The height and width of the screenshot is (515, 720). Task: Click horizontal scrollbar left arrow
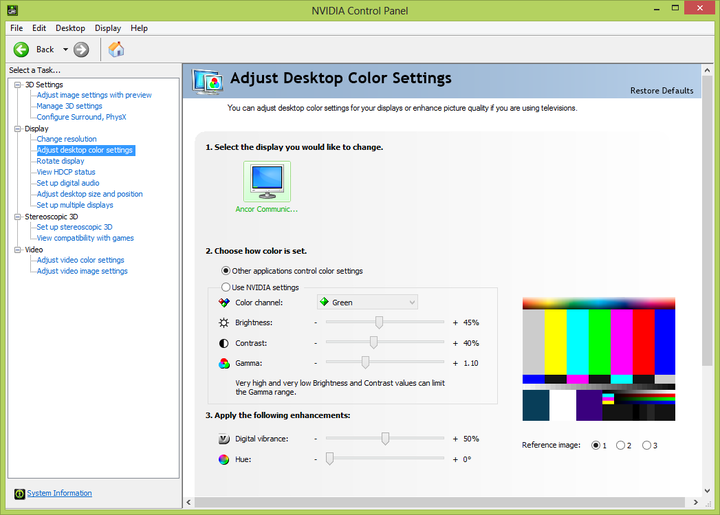point(189,502)
